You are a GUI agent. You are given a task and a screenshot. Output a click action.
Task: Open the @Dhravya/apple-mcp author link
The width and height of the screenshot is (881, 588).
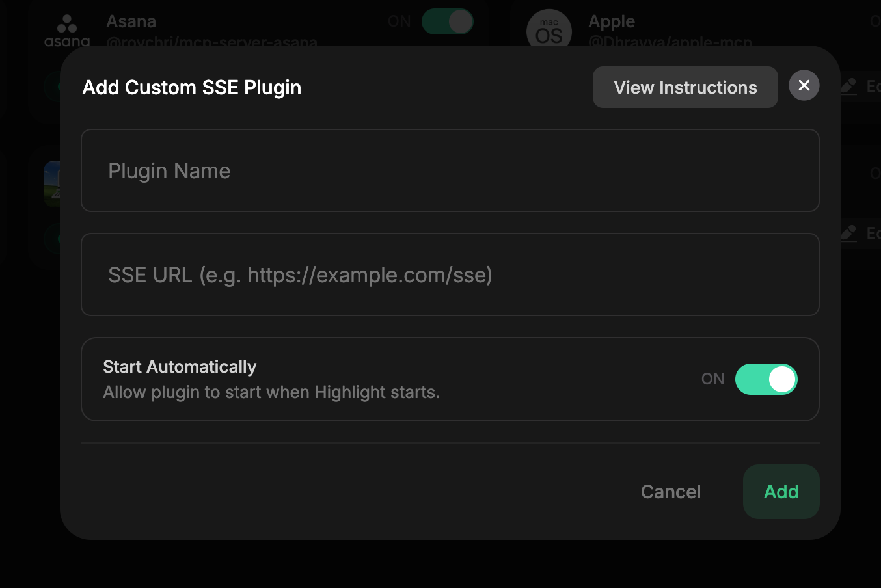click(x=670, y=41)
